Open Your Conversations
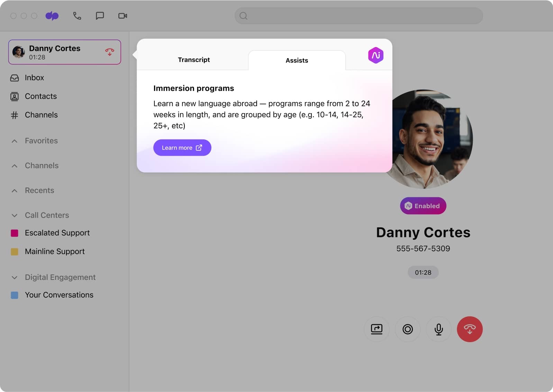 click(59, 295)
